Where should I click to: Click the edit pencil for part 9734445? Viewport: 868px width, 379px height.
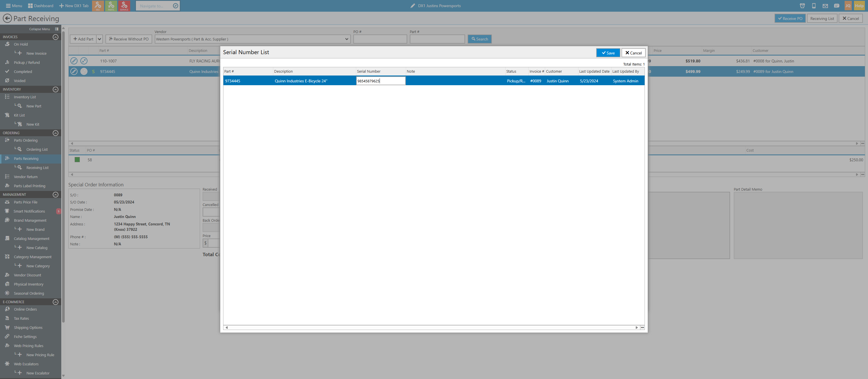tap(74, 72)
